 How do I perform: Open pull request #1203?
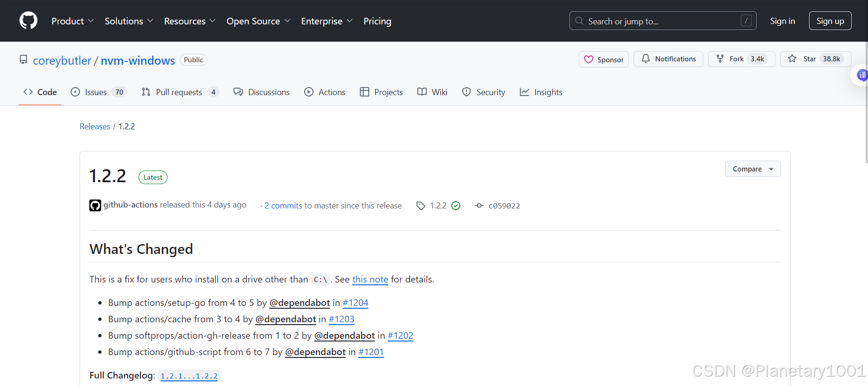(x=342, y=319)
